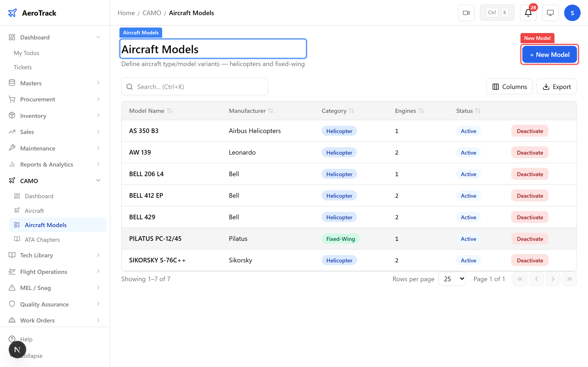Click the monitor display icon
The width and height of the screenshot is (588, 367).
550,13
